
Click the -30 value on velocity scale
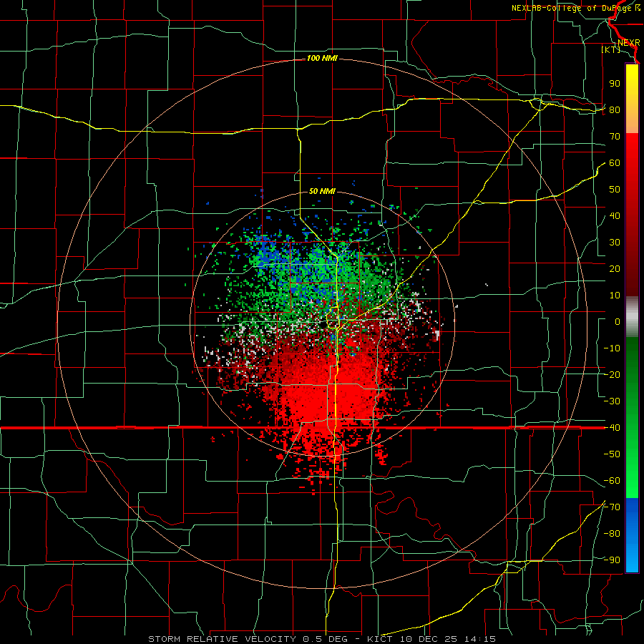(612, 401)
